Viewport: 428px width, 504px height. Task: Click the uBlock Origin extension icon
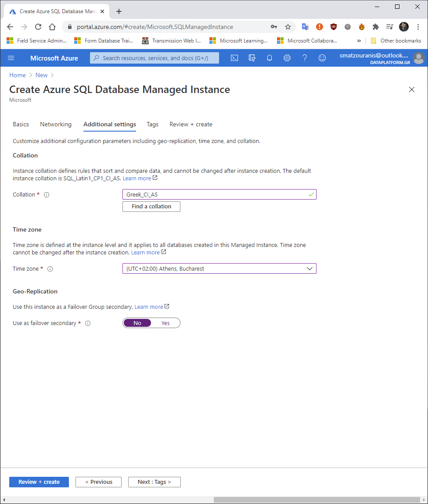(x=334, y=27)
